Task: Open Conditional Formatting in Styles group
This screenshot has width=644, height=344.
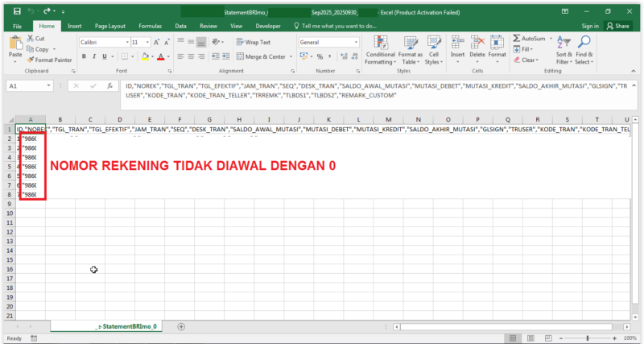Action: click(x=380, y=49)
